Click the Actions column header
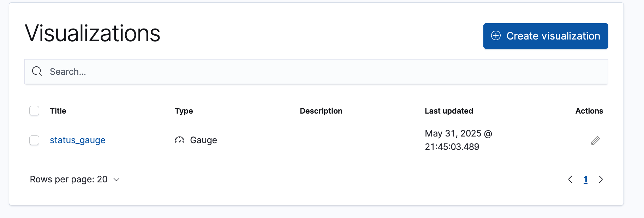The height and width of the screenshot is (218, 644). point(589,111)
